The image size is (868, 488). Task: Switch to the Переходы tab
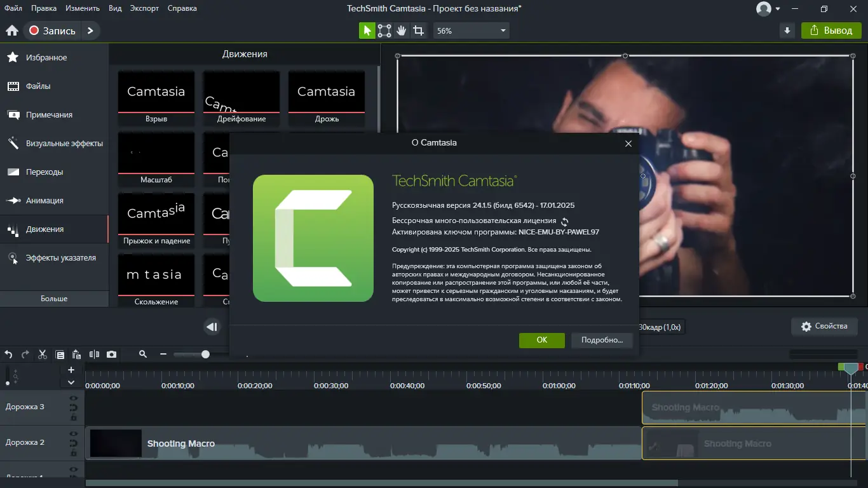54,172
